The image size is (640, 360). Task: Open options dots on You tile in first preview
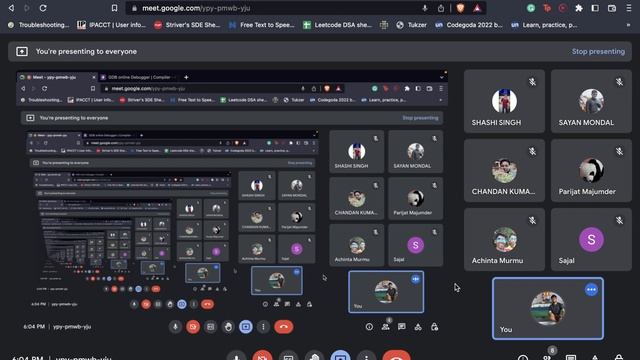(x=416, y=279)
